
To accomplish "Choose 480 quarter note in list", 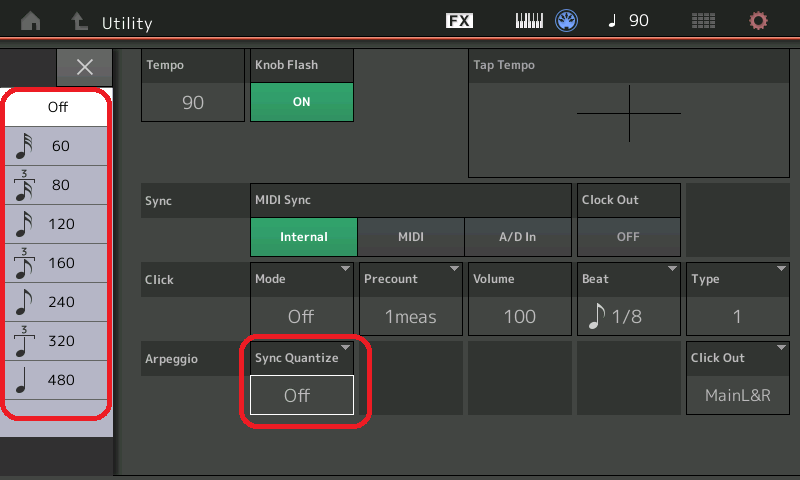I will point(58,380).
